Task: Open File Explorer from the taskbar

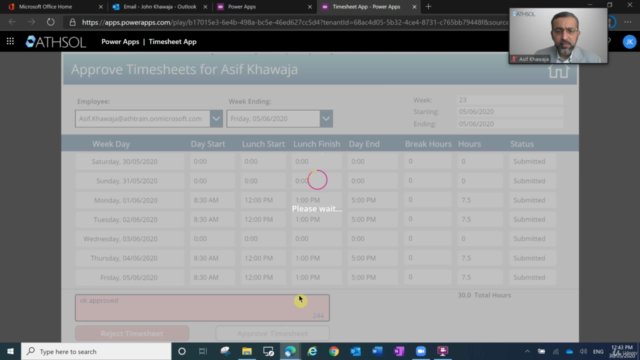Action: click(247, 351)
